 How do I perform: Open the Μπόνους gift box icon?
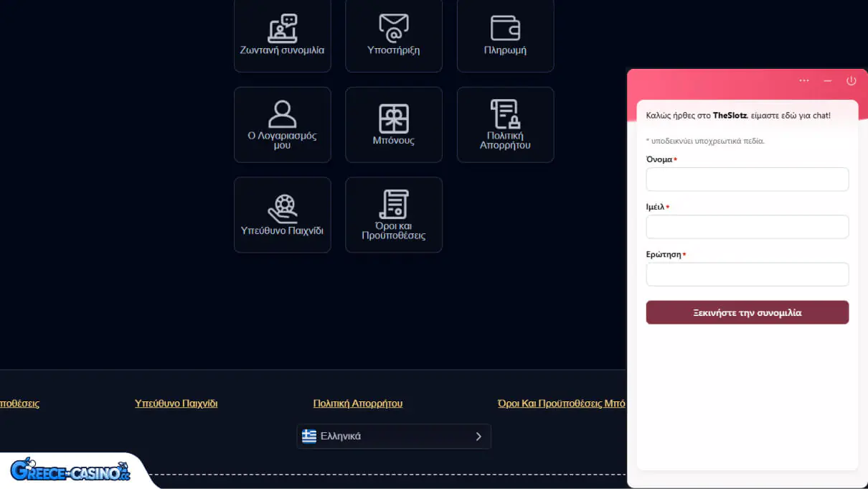coord(393,118)
